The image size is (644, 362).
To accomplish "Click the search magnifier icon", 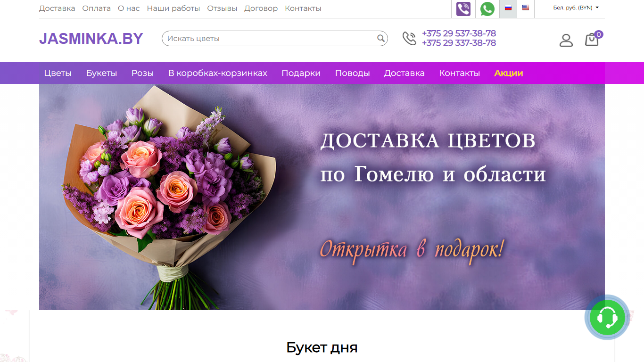I will tap(381, 38).
